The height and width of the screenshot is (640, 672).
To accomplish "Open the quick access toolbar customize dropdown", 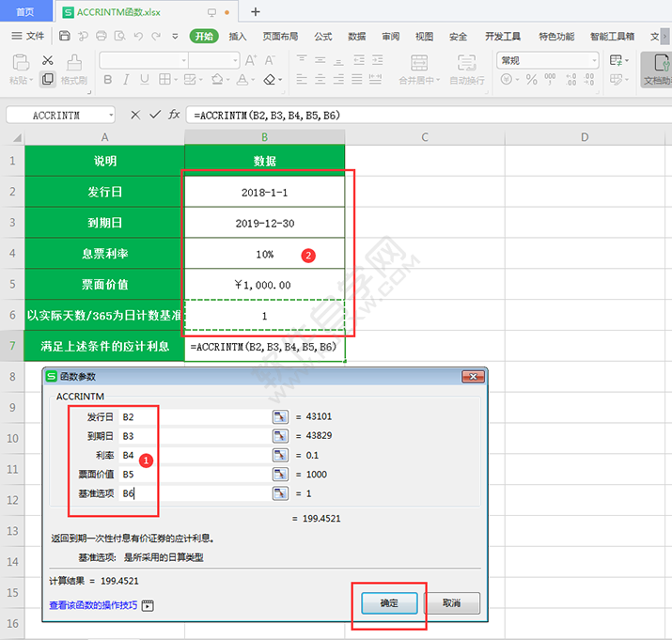I will (x=175, y=37).
